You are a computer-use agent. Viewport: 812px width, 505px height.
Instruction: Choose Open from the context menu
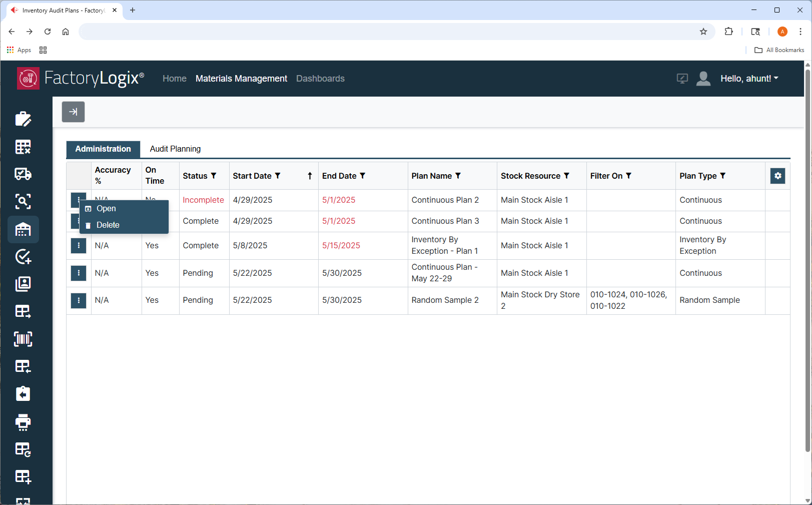[106, 208]
